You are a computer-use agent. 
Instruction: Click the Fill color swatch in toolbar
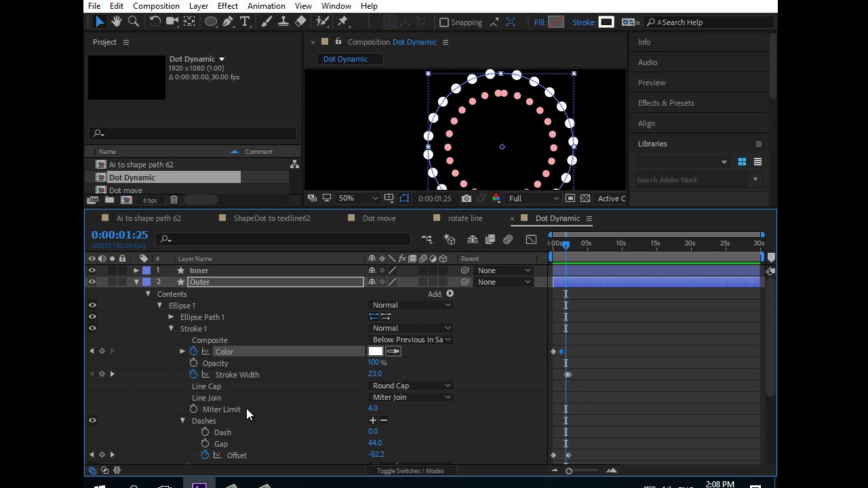556,22
